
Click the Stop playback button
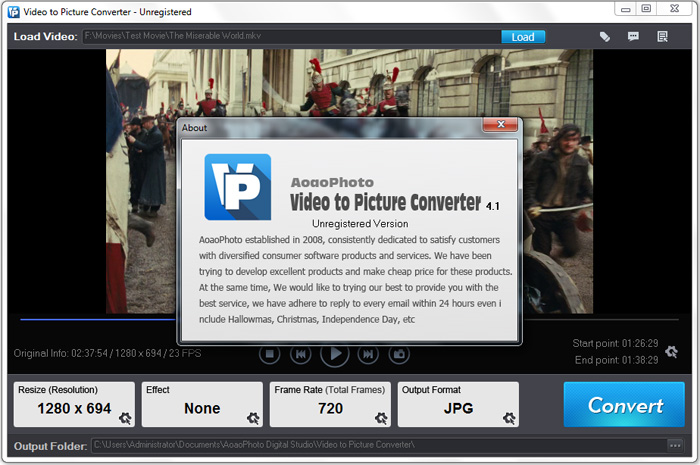269,354
